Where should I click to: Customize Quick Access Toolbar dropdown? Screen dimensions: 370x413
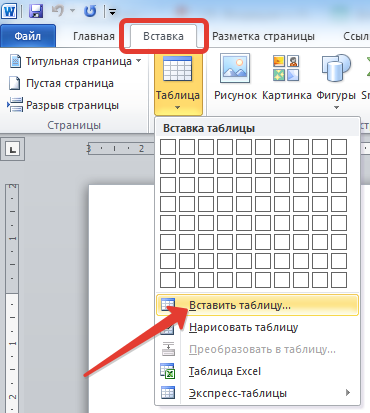112,12
